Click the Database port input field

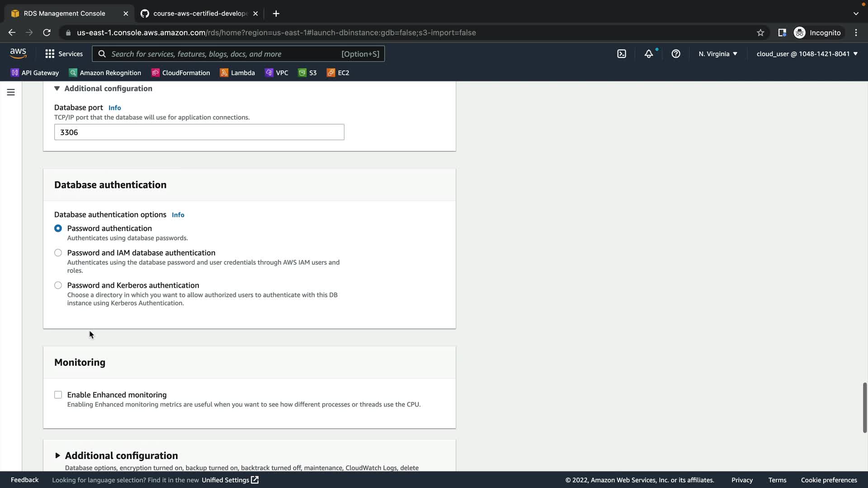click(199, 132)
